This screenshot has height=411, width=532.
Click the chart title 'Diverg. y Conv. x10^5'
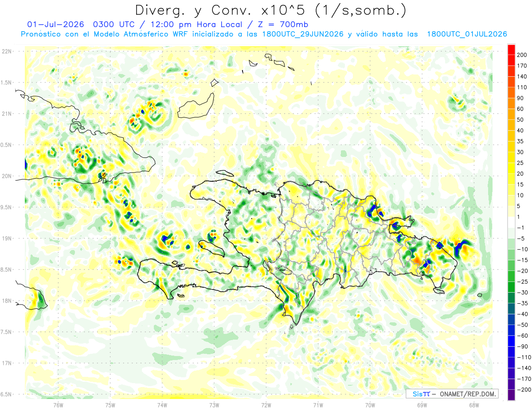[x=223, y=10]
